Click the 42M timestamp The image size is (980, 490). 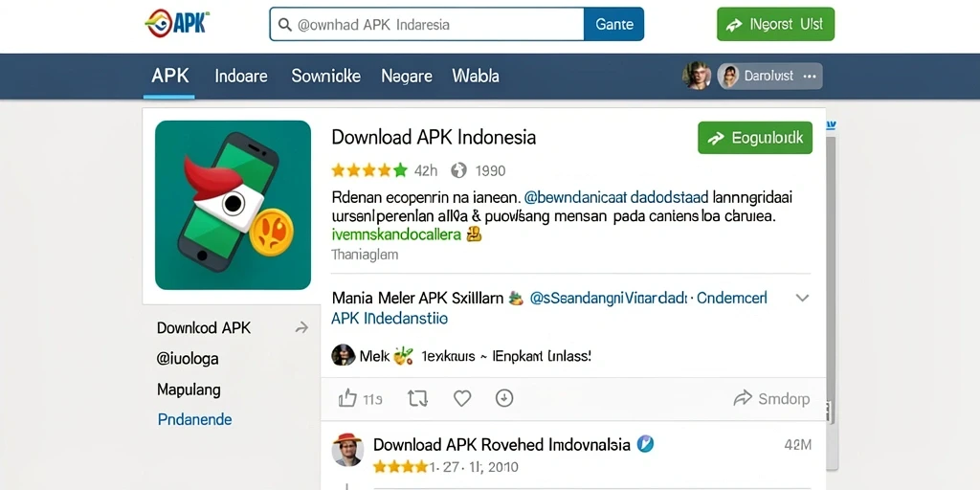797,445
